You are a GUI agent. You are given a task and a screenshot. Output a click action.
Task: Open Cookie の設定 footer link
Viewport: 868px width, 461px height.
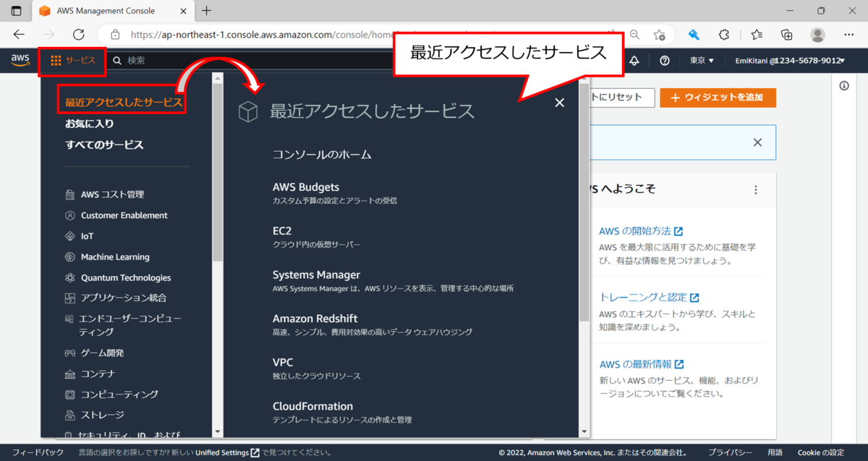pyautogui.click(x=820, y=452)
